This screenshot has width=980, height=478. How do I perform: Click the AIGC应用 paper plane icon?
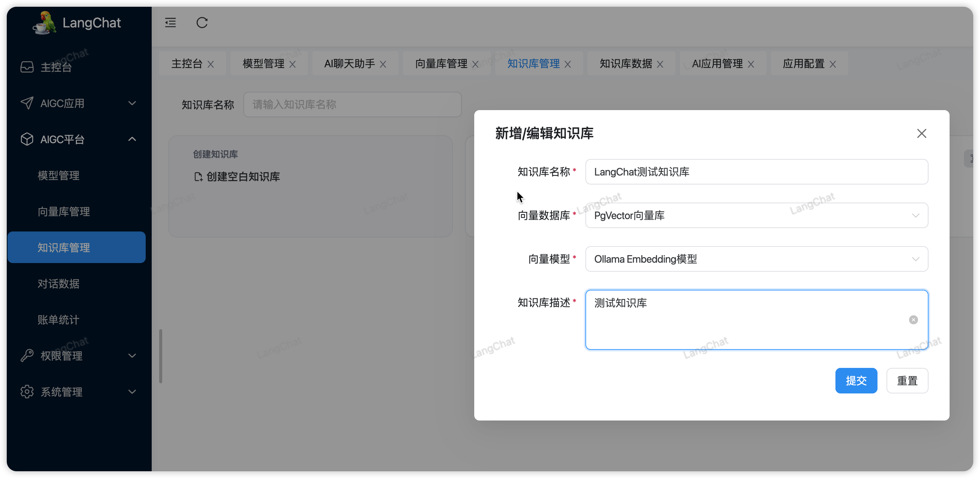[27, 103]
